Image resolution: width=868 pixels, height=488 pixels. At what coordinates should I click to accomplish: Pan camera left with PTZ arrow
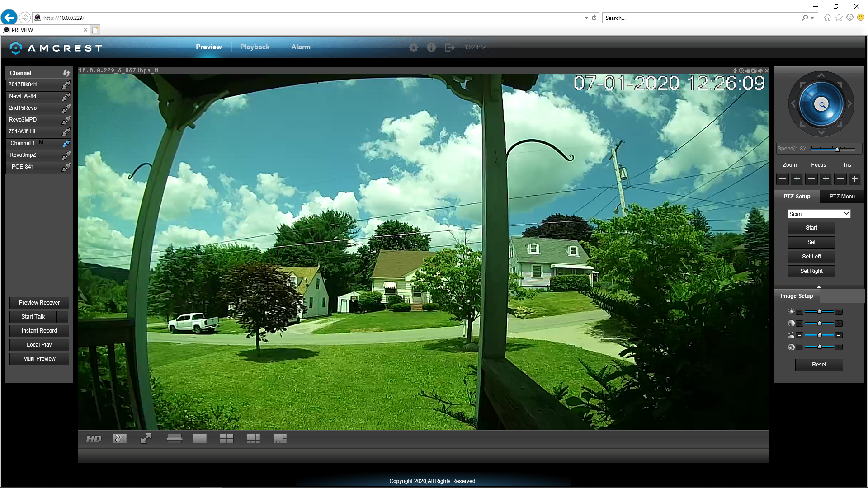793,104
